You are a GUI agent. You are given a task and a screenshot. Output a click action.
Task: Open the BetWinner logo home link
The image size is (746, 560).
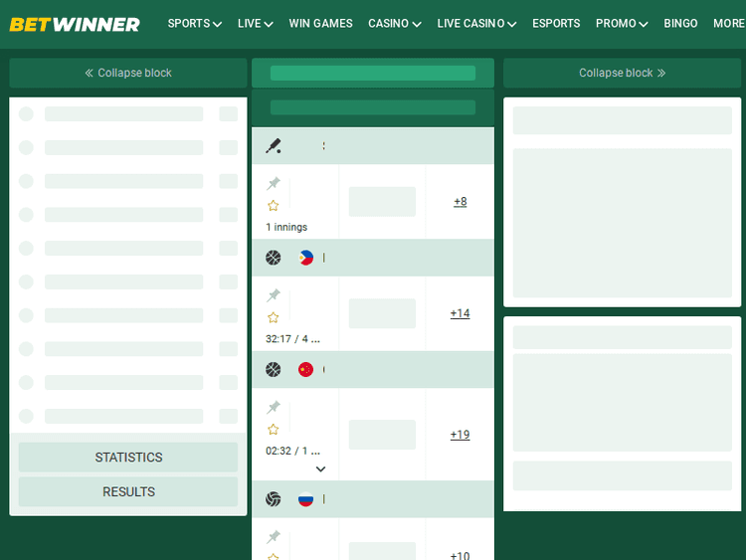[x=75, y=24]
